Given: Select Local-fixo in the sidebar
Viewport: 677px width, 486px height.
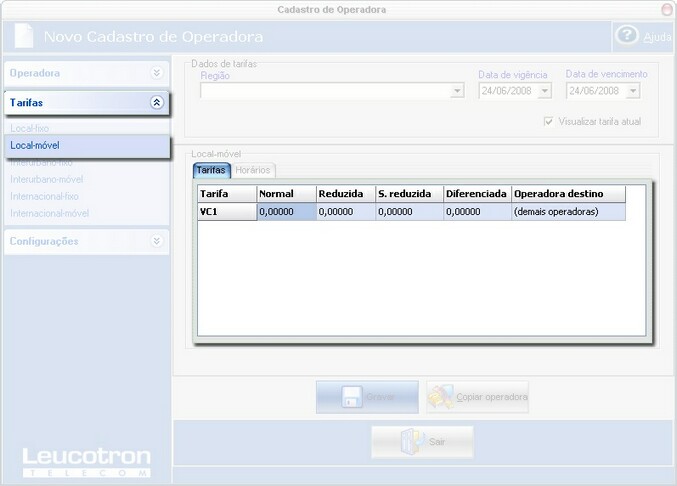Looking at the screenshot, I should (x=29, y=129).
